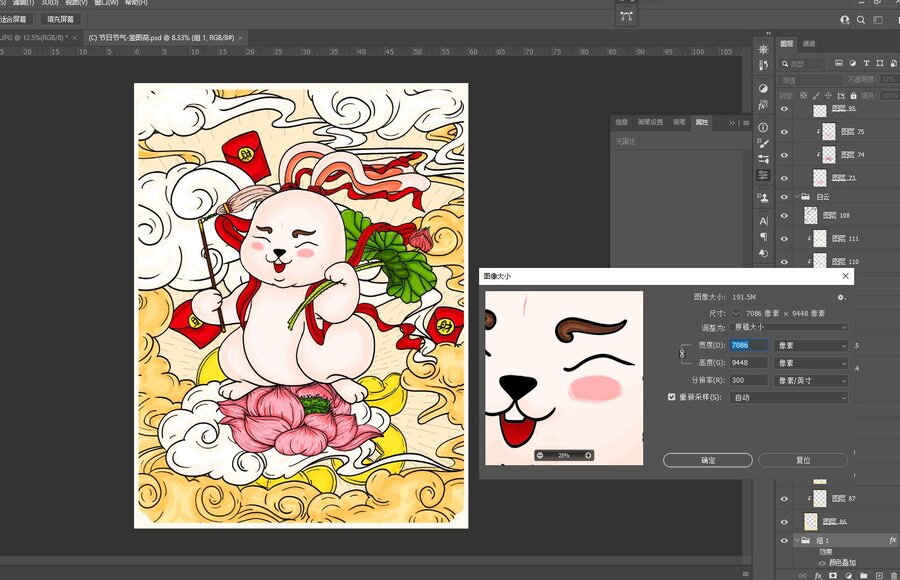Viewport: 900px width, 580px height.
Task: Open the Styles fx panel icon
Action: tap(763, 105)
